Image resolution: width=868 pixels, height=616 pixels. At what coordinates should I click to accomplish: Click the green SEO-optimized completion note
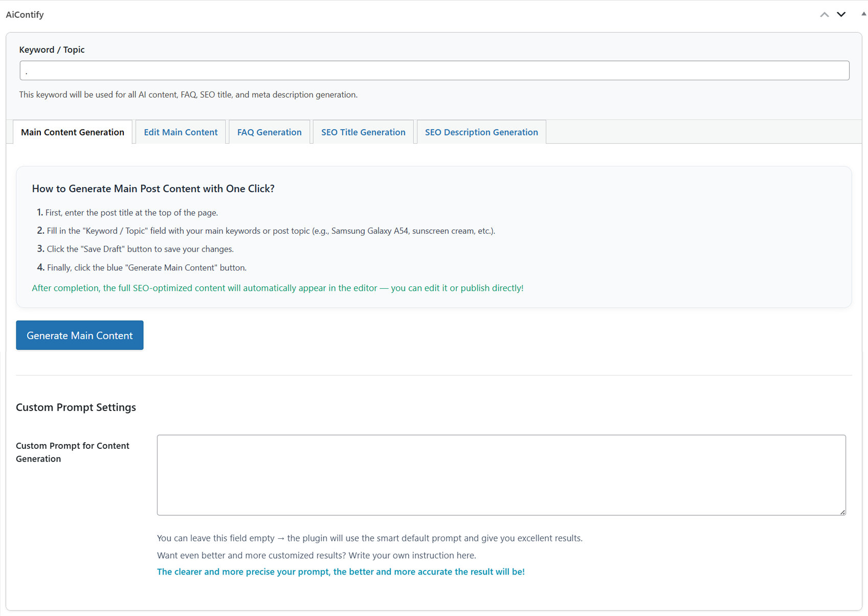click(x=277, y=288)
